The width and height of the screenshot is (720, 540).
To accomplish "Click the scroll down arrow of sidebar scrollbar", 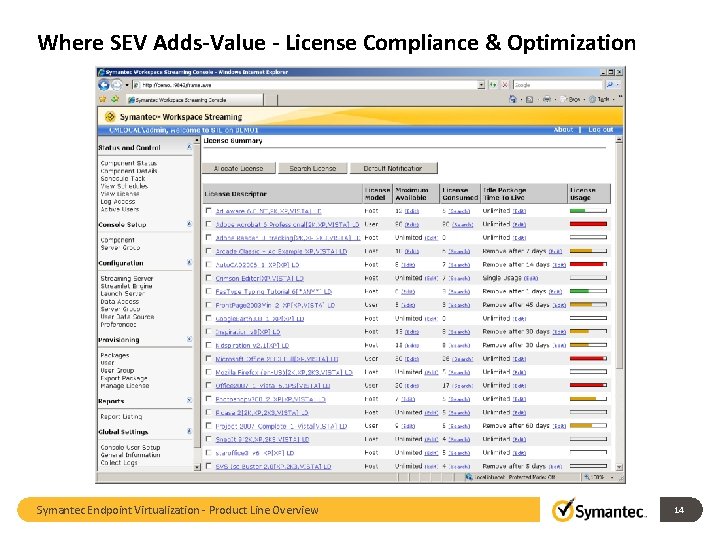I will coord(197,467).
